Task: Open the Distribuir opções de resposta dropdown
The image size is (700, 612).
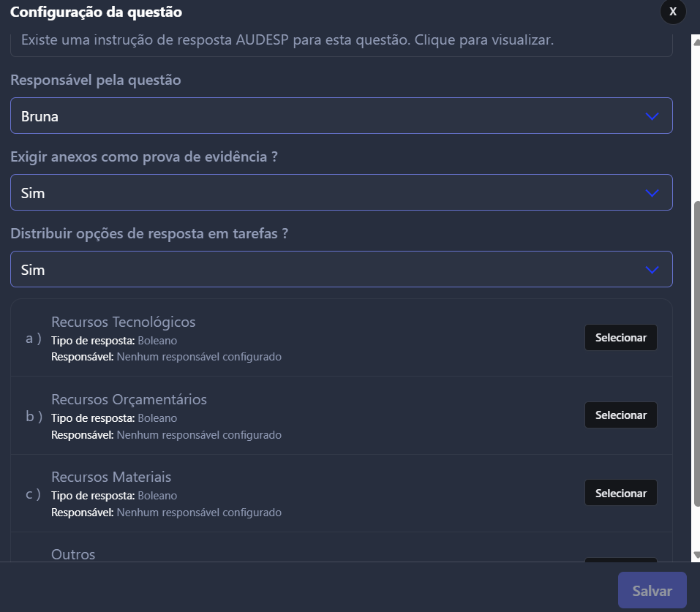Action: coord(342,269)
